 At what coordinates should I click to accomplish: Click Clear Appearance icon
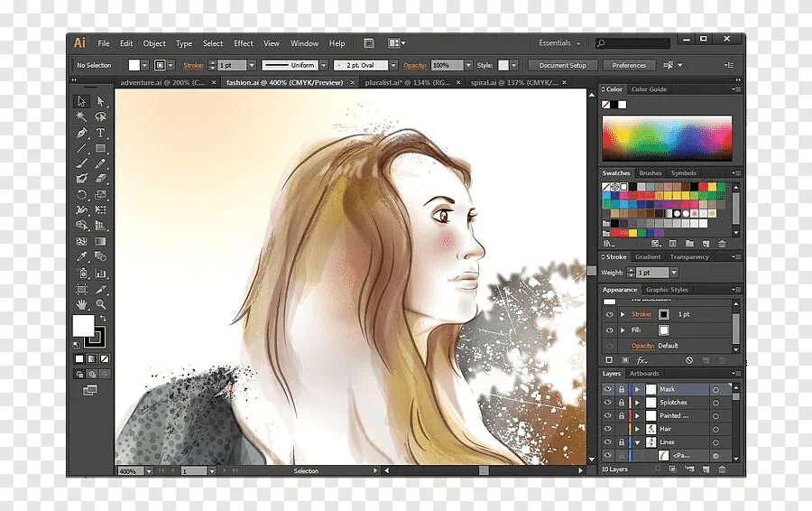pyautogui.click(x=689, y=360)
